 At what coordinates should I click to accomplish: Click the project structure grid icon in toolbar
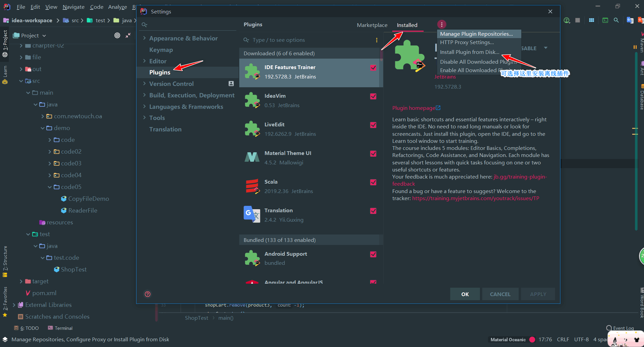pos(591,20)
